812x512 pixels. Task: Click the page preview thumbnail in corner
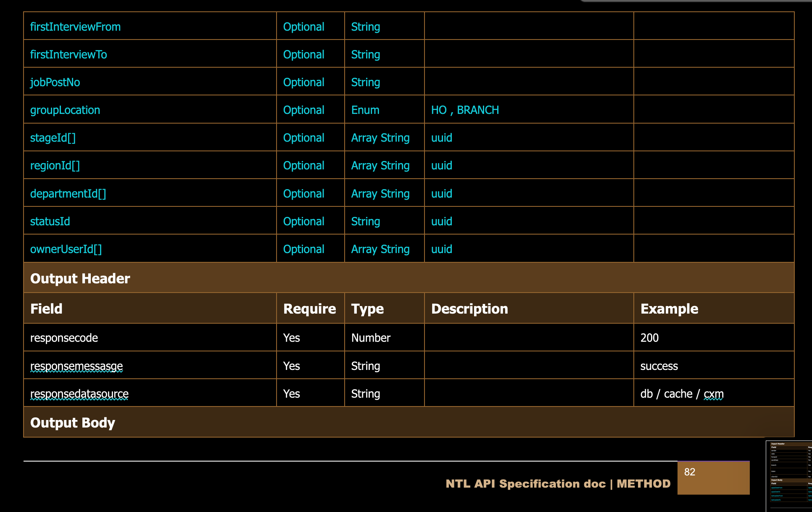point(789,476)
